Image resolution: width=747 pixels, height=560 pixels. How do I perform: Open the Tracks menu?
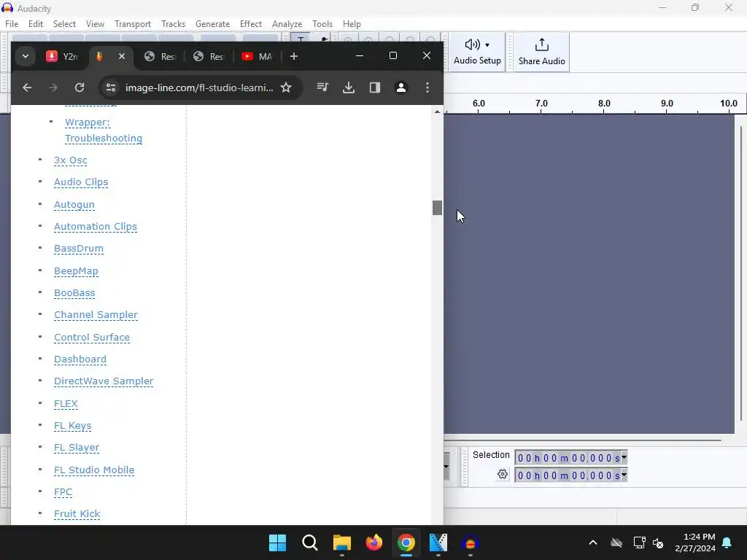pyautogui.click(x=173, y=24)
